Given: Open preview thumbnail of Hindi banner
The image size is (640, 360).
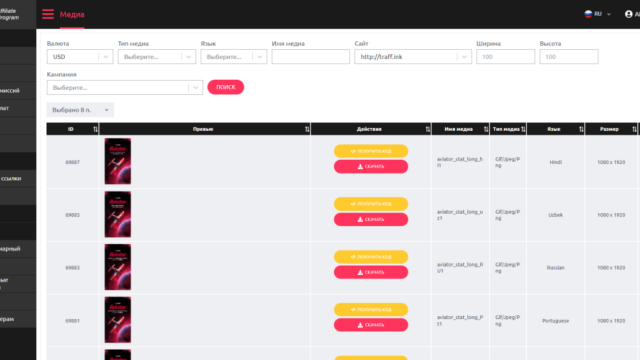Looking at the screenshot, I should tap(118, 161).
